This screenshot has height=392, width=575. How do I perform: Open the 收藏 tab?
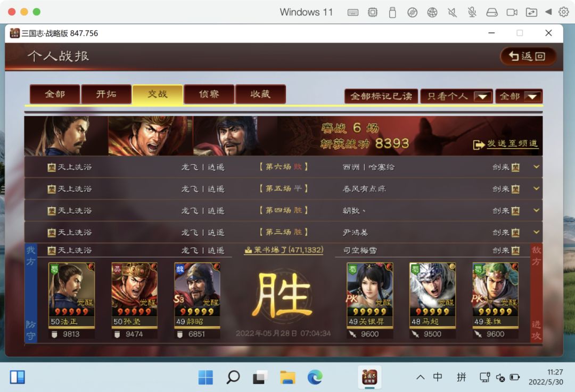point(260,94)
